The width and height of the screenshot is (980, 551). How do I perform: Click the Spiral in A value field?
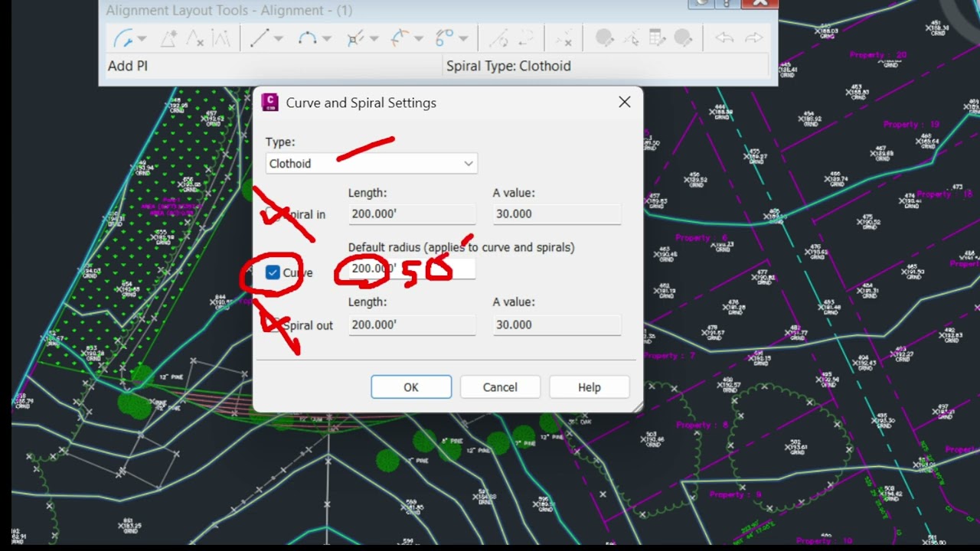pos(557,214)
